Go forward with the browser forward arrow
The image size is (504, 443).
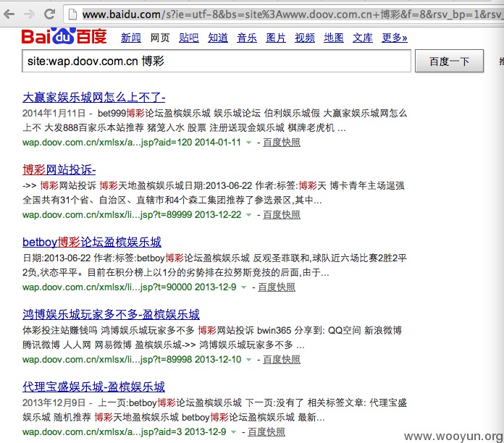point(29,14)
